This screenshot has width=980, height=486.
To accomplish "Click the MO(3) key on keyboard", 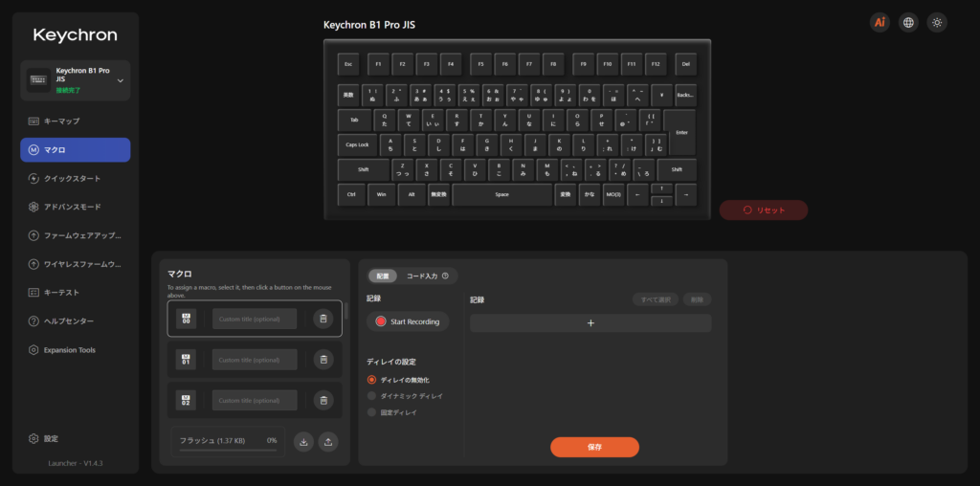I will [613, 194].
